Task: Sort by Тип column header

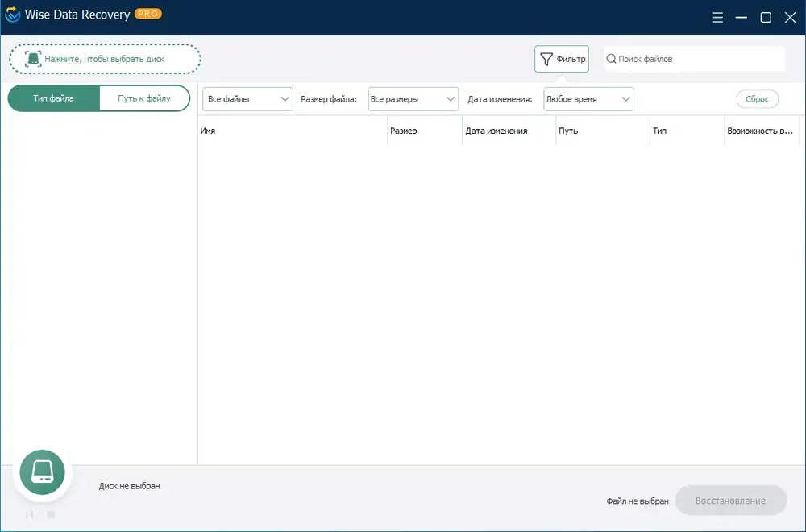Action: 688,131
